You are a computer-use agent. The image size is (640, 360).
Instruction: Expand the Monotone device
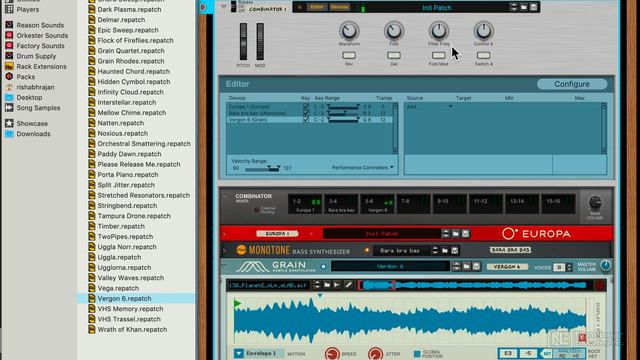pos(224,250)
